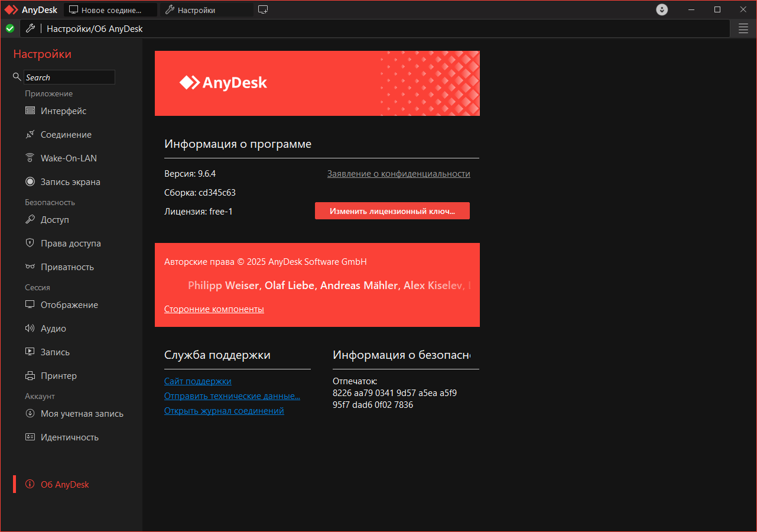Click the name Olaf Liebe in the credits

290,286
